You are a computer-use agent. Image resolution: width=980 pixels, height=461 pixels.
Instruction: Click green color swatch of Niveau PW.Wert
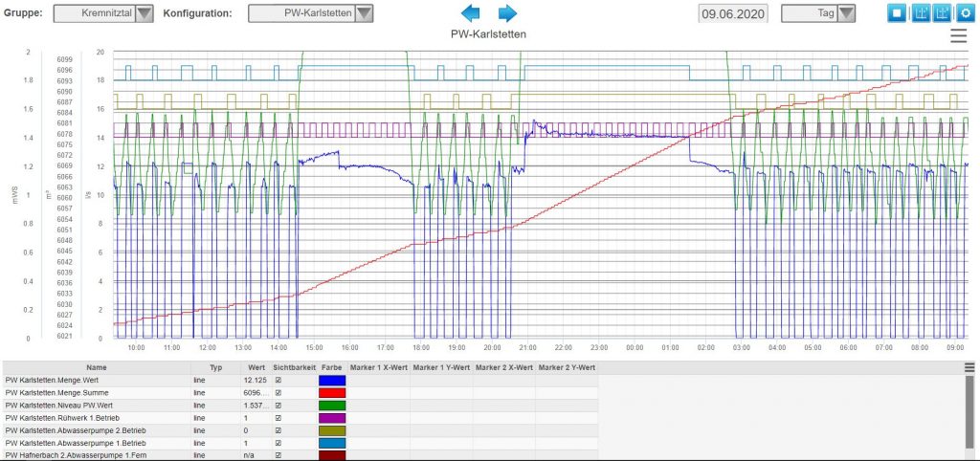(332, 406)
